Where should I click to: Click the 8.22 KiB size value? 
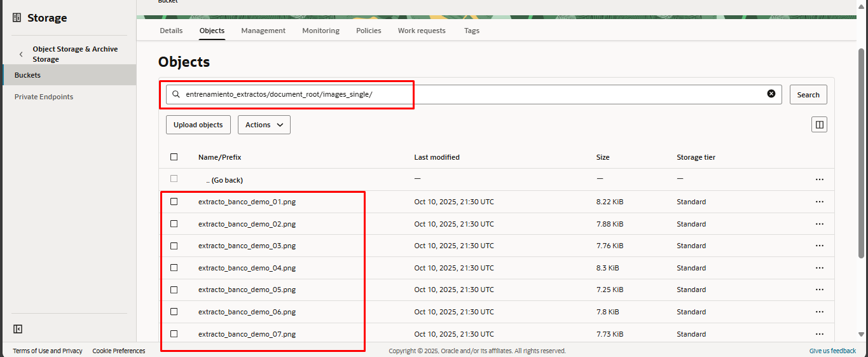610,202
